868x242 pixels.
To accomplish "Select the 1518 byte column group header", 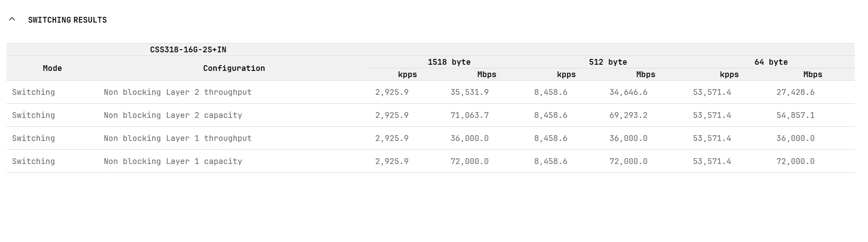I will 449,62.
